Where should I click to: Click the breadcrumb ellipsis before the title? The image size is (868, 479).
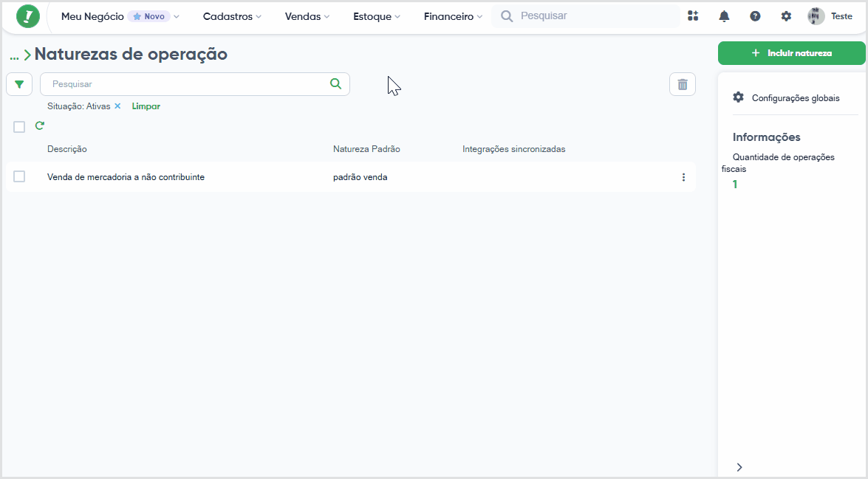[x=14, y=55]
